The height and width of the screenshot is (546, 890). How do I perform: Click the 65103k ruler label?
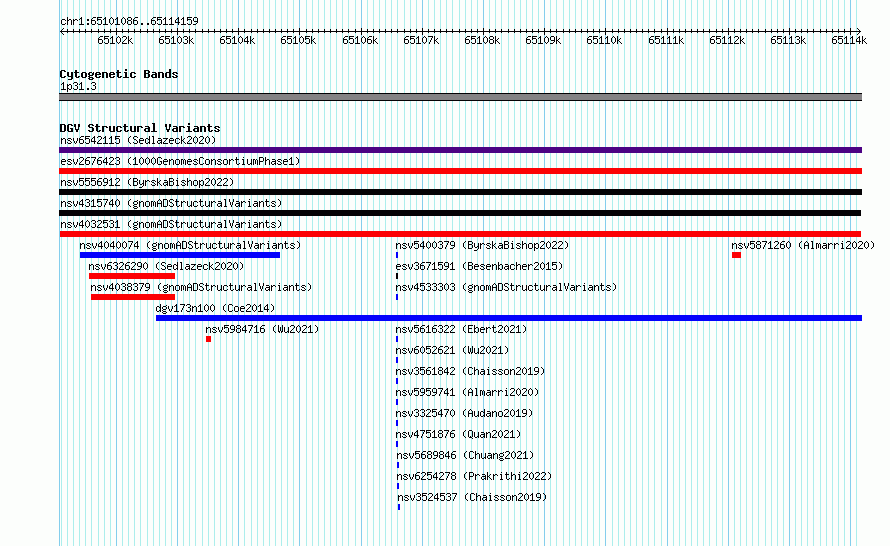(x=176, y=40)
